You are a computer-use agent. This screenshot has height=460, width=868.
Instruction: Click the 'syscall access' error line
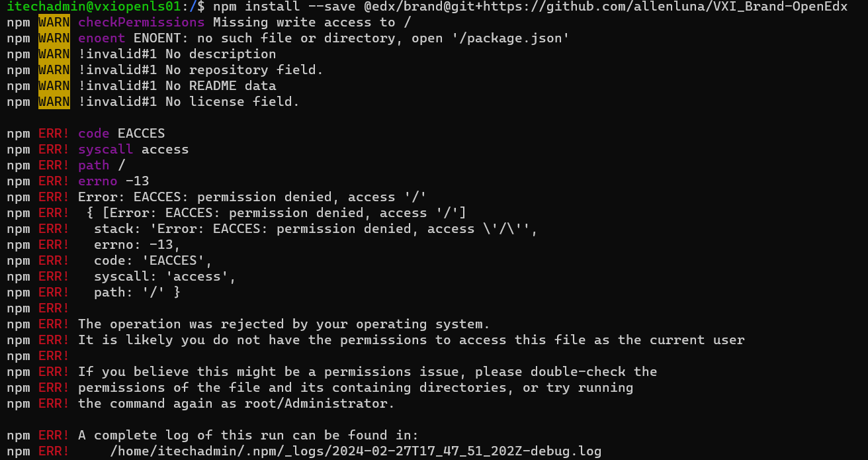click(134, 150)
